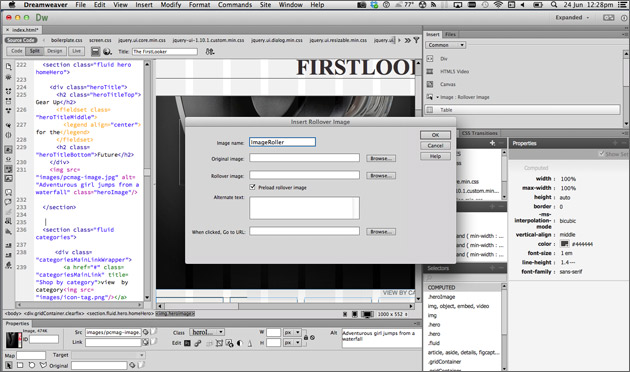Toggle the Show Set checkbox
This screenshot has width=630, height=372.
[x=601, y=154]
